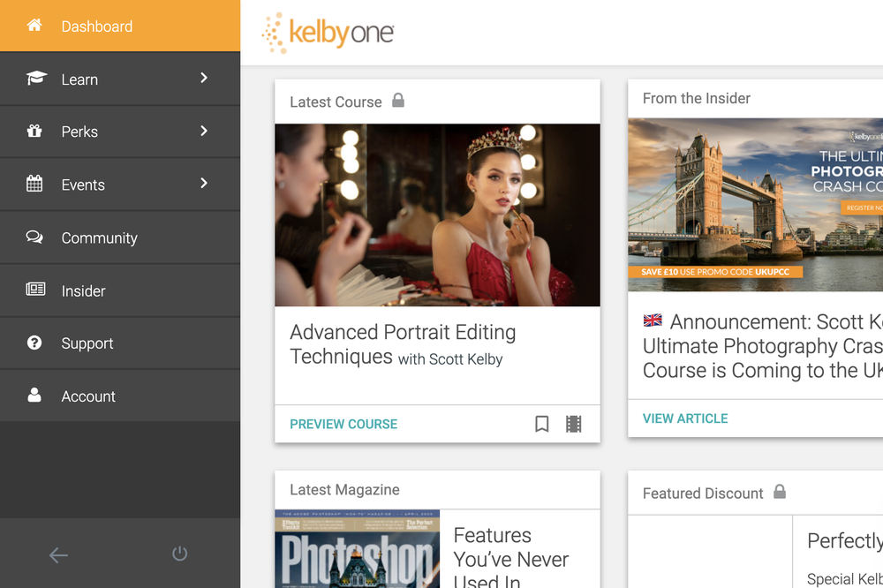883x588 pixels.
Task: Click the PREVIEW COURSE link
Action: [x=343, y=424]
